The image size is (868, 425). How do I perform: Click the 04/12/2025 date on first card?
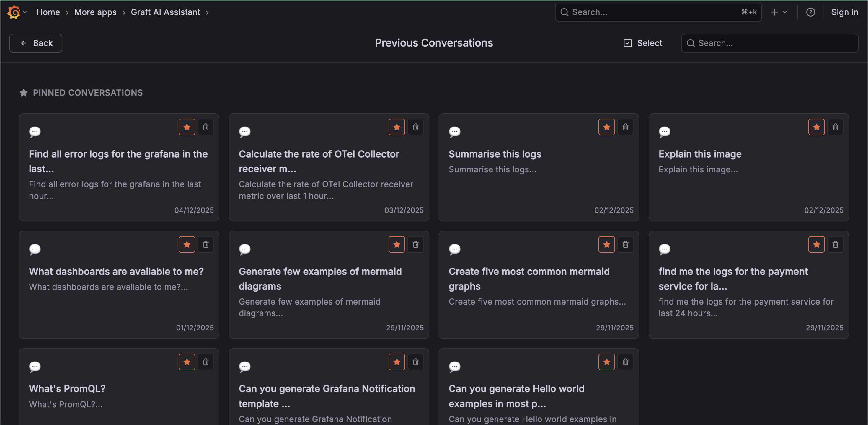click(x=194, y=210)
